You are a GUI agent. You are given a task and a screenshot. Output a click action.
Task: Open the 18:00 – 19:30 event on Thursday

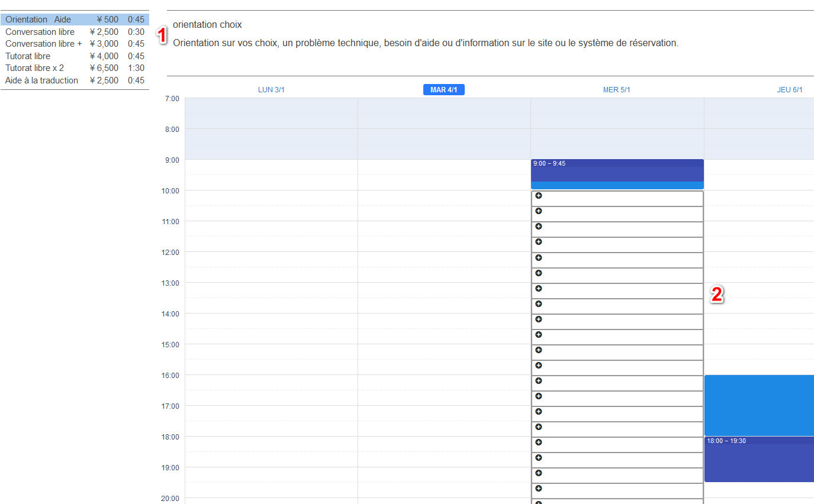coord(759,459)
